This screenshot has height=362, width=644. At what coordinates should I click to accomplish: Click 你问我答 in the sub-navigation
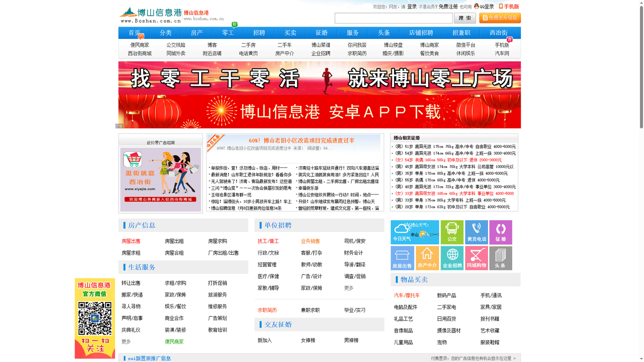(x=357, y=45)
